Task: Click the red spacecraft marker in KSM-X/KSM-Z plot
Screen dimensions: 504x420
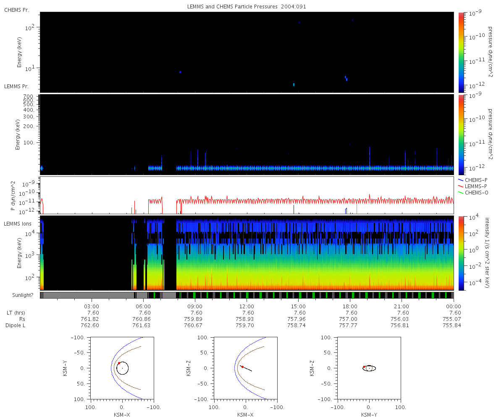Action: click(242, 367)
